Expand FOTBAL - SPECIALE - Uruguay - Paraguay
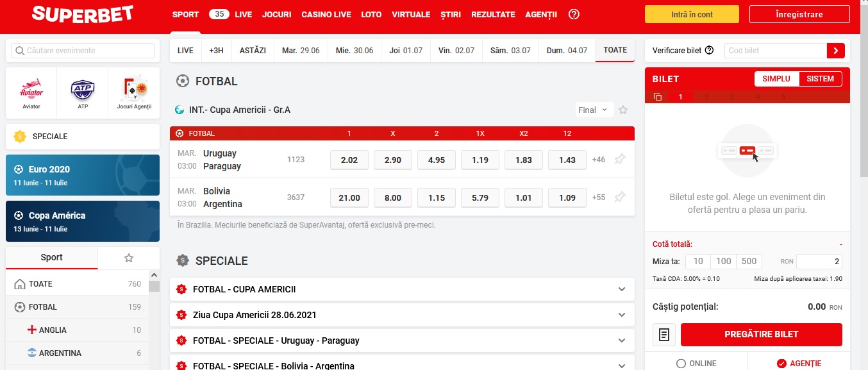Viewport: 868px width, 370px height. point(402,341)
